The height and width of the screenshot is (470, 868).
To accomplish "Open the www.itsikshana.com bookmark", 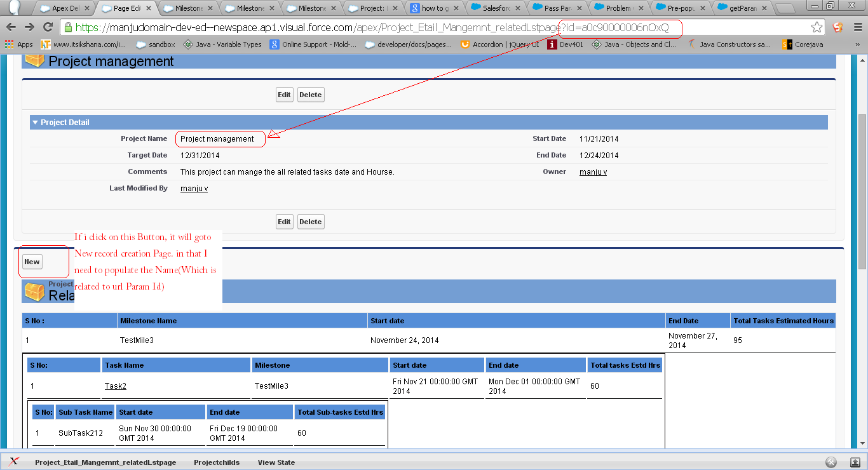I will [x=84, y=44].
